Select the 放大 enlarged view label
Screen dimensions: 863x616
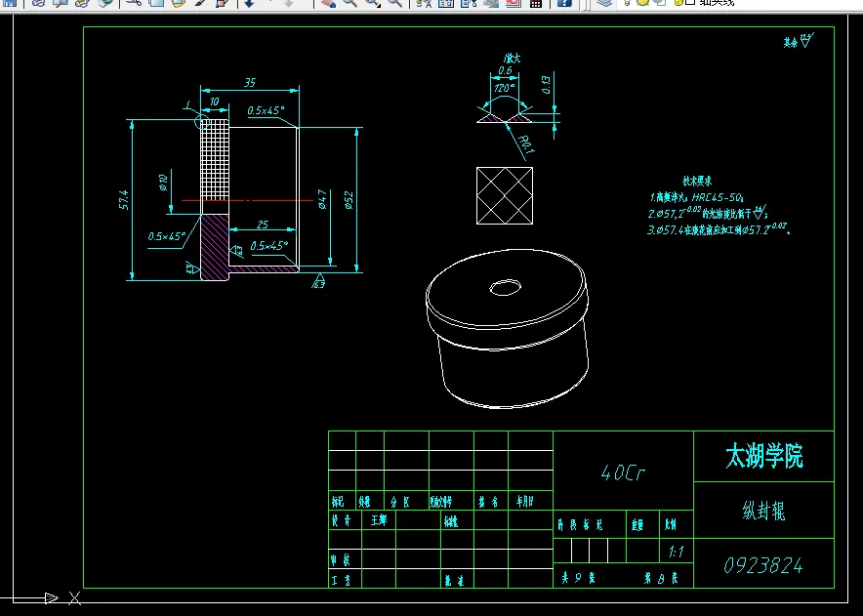pyautogui.click(x=512, y=58)
